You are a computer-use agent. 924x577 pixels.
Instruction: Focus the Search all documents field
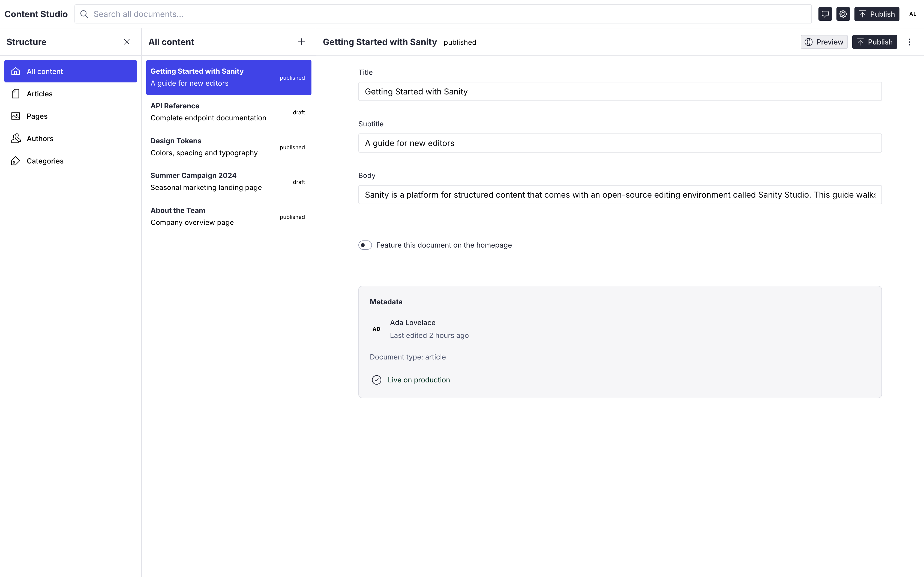pos(443,14)
